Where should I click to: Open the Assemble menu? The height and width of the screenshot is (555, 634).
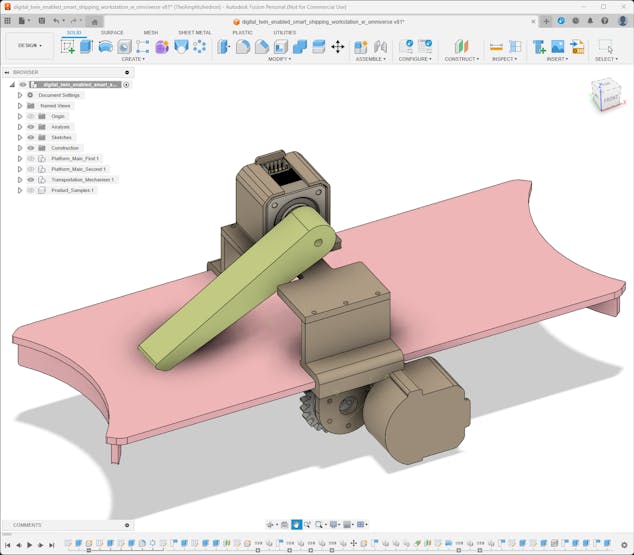coord(370,59)
